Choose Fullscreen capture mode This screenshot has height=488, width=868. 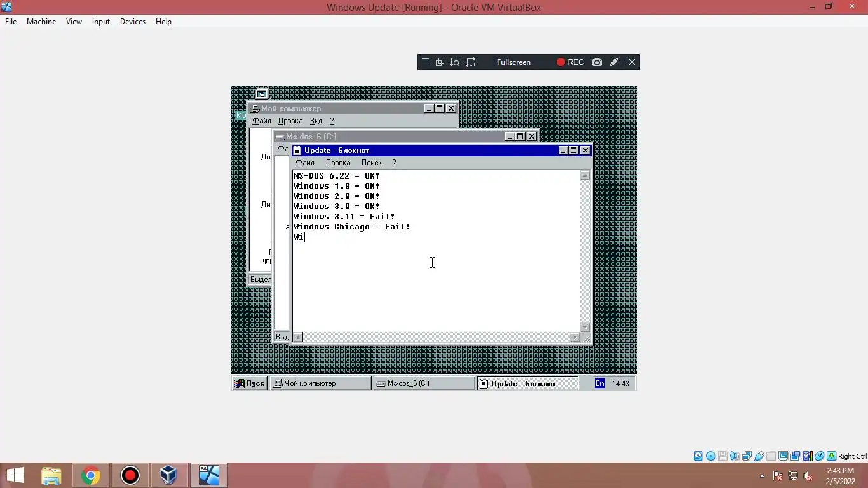[x=513, y=62]
